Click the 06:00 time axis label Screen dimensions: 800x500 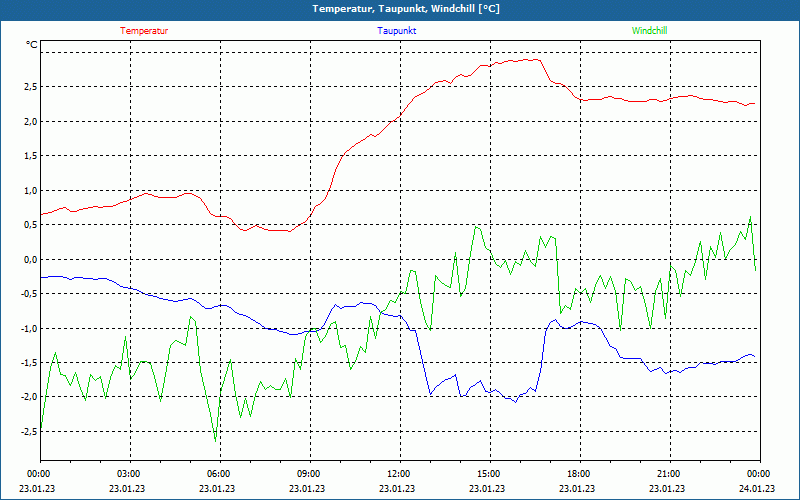pos(217,473)
